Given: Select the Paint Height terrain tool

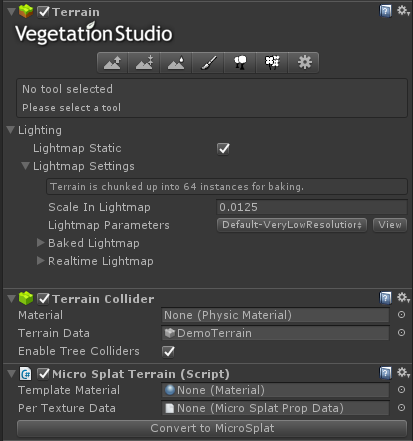Looking at the screenshot, I should click(144, 62).
